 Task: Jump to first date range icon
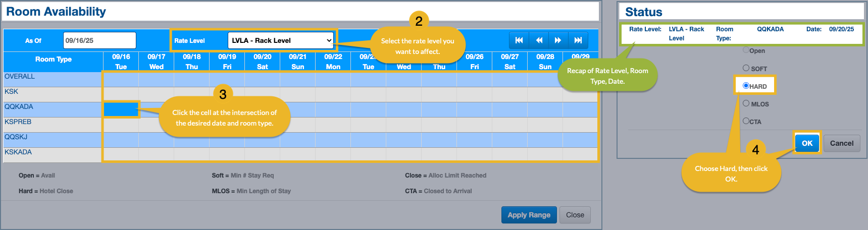coord(519,40)
